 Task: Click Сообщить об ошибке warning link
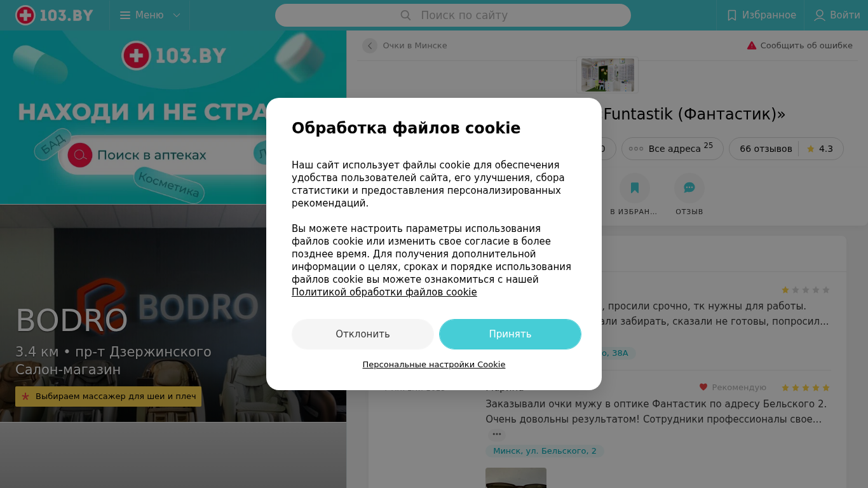pyautogui.click(x=800, y=46)
